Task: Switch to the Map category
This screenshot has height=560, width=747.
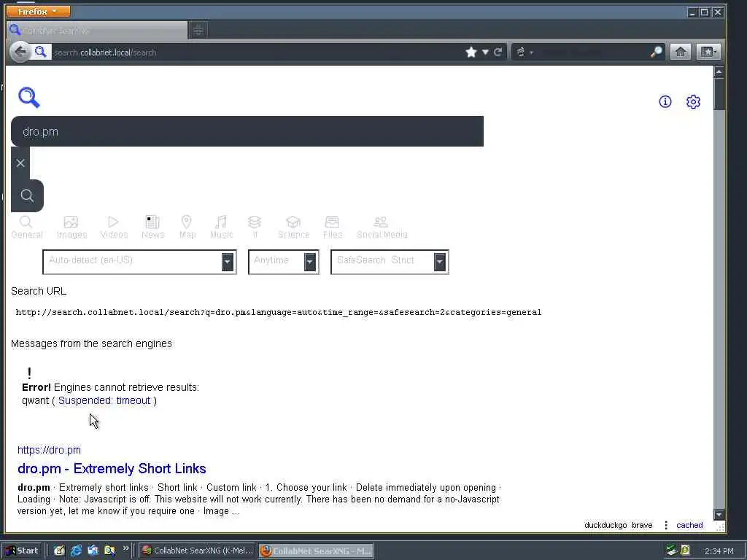Action: [x=187, y=227]
